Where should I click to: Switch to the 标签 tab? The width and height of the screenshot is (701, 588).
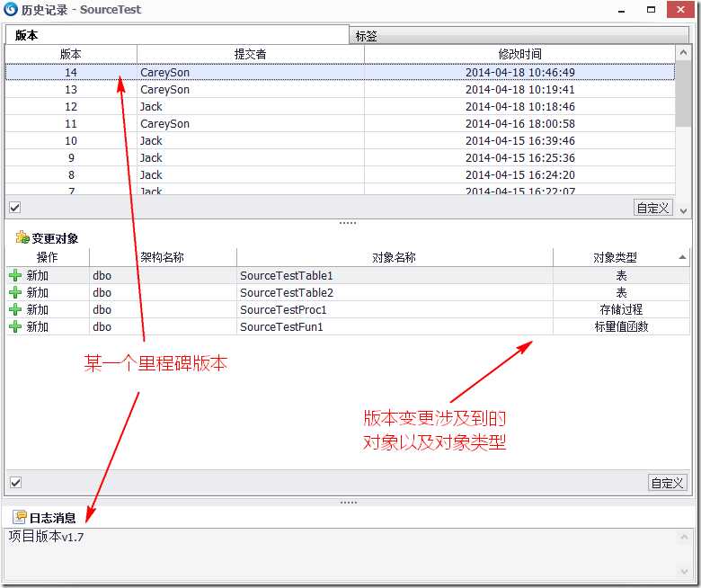(519, 36)
